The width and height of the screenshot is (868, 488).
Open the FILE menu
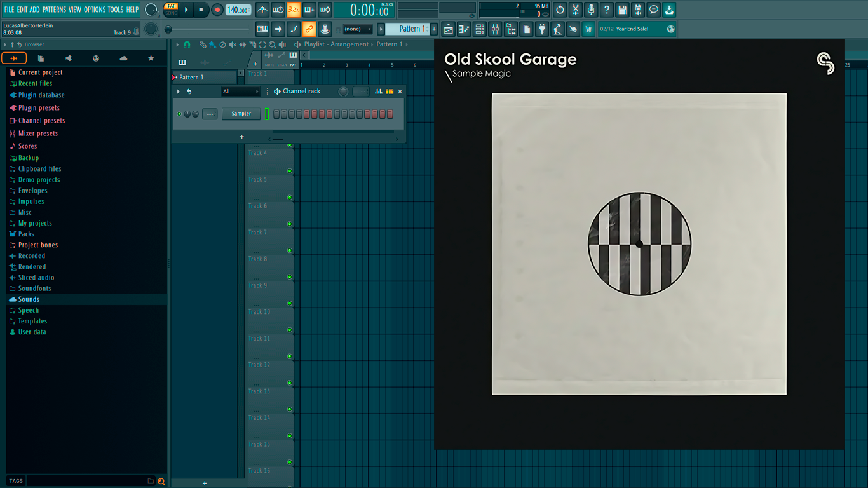(x=9, y=10)
